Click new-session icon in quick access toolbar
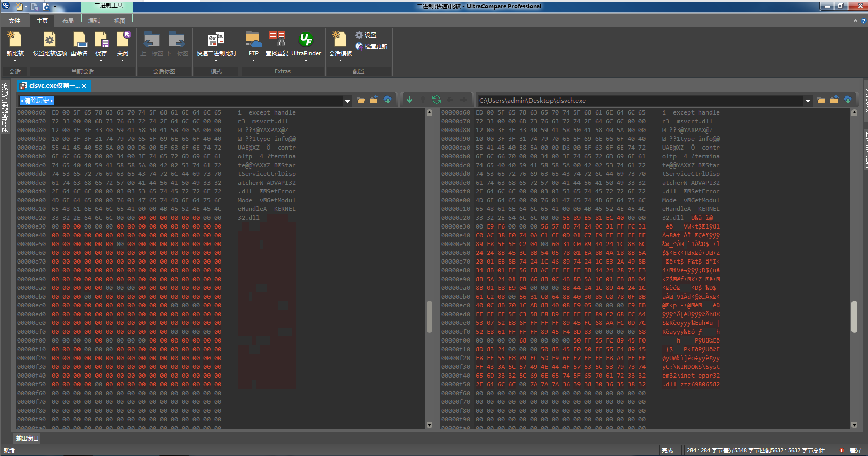Screen dimensions: 868x456 point(19,7)
